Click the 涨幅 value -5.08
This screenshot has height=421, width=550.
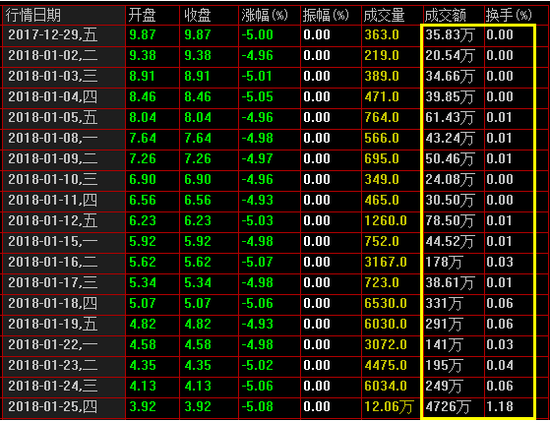(x=257, y=407)
